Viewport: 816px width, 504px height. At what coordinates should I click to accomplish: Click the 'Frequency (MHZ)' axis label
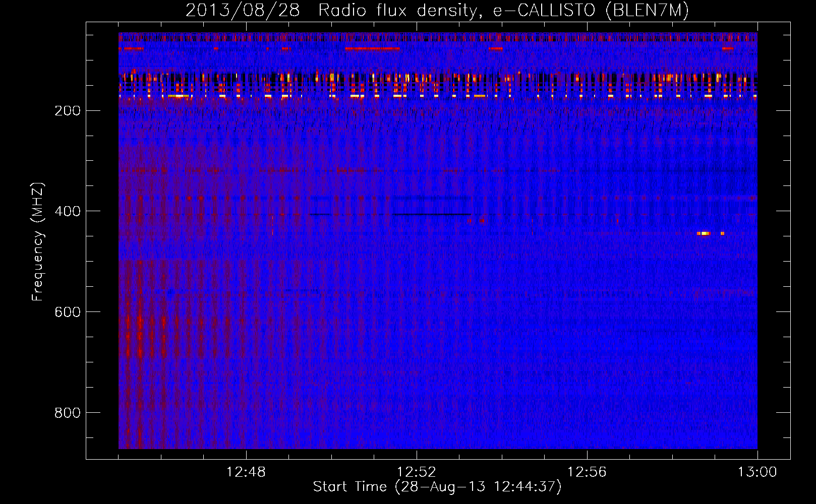(x=38, y=241)
